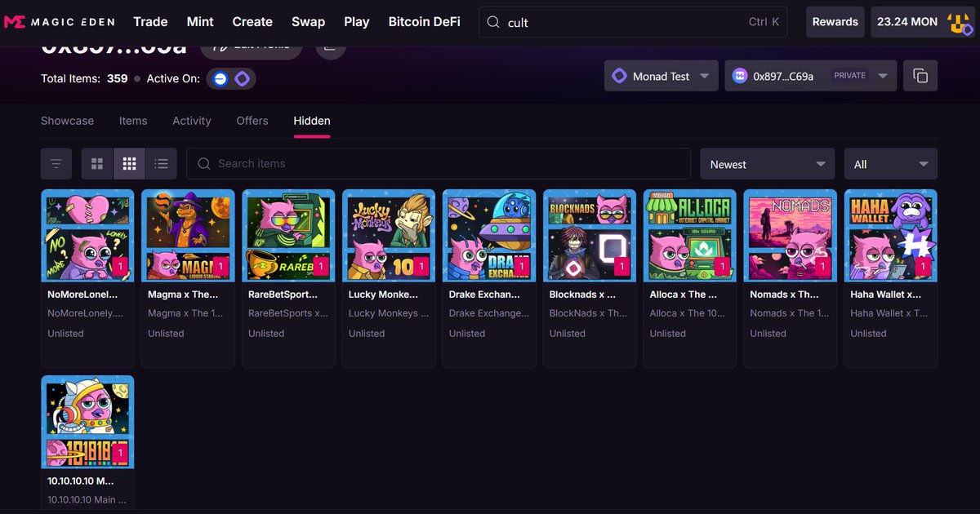Screen dimensions: 980x514
Task: Open the Blocknads NFT thumbnail
Action: [590, 236]
